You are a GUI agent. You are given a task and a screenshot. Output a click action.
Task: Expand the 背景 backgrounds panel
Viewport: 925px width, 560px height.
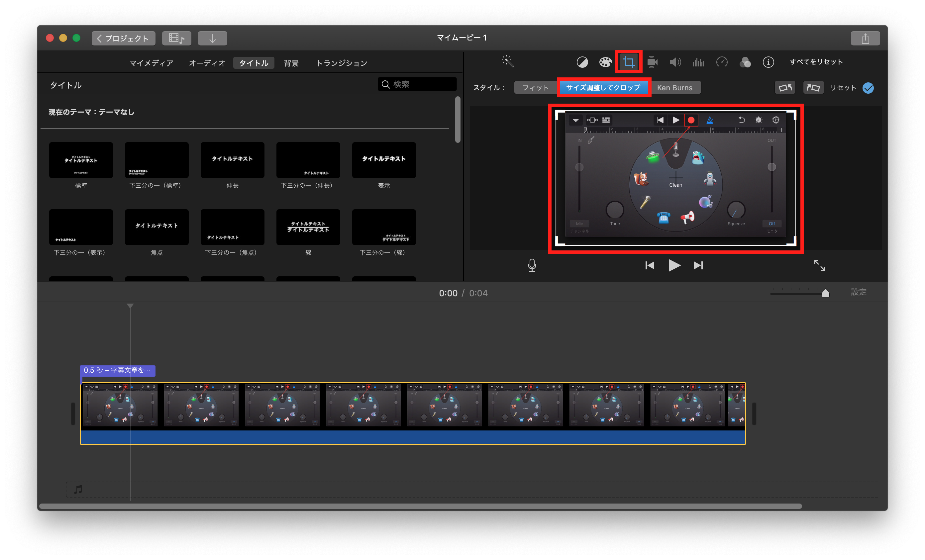pos(290,63)
